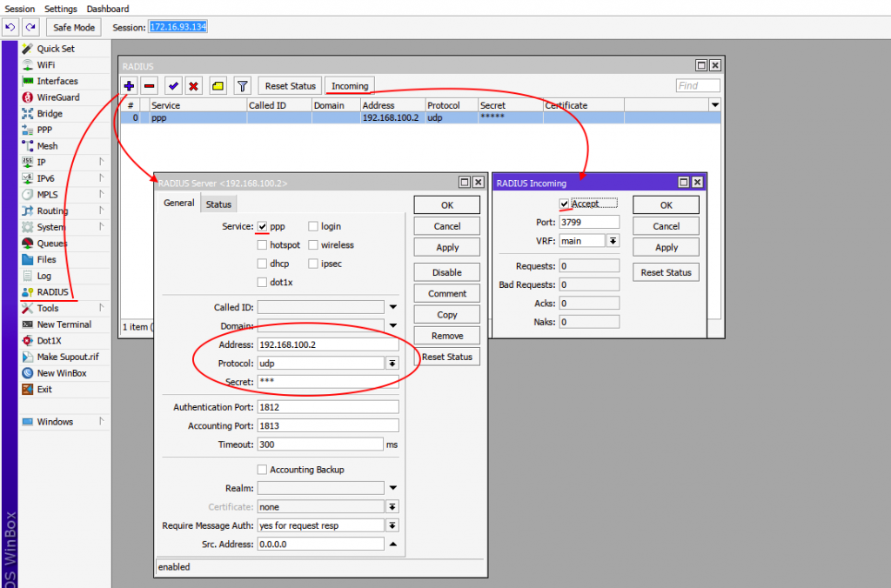Image resolution: width=891 pixels, height=588 pixels.
Task: Apply changes in the RADIUS Server dialog
Action: tap(446, 246)
